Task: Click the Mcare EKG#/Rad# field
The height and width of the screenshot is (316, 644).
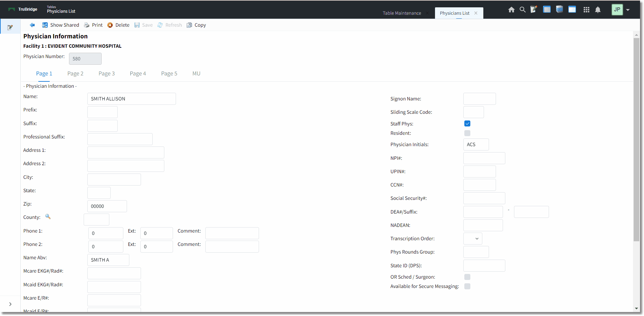Action: 114,273
